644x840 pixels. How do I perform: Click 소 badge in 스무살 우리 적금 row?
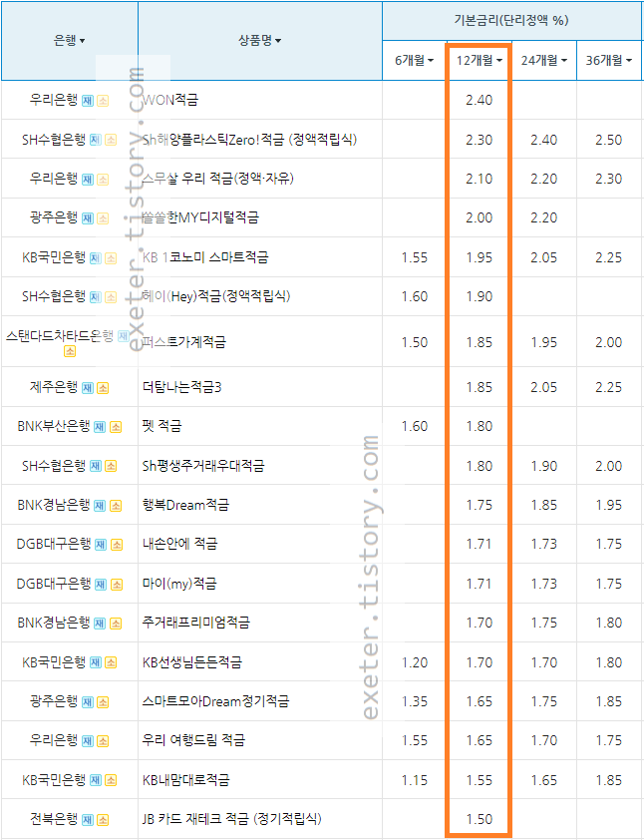point(103,180)
